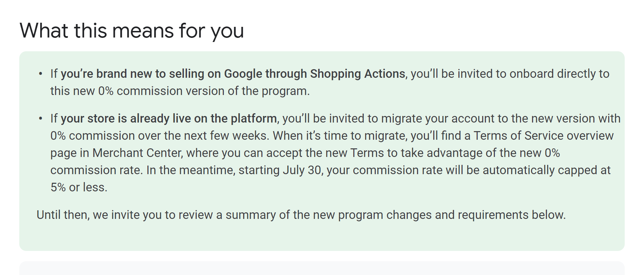
Task: Click the bold words 'Shopping Actions'
Action: click(357, 74)
